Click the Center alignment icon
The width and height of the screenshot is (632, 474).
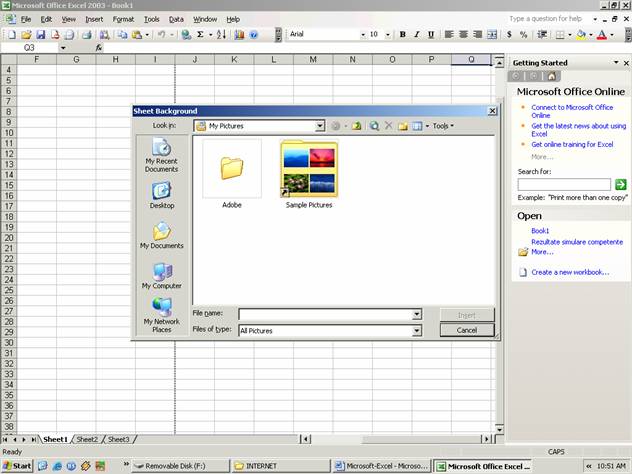(463, 35)
